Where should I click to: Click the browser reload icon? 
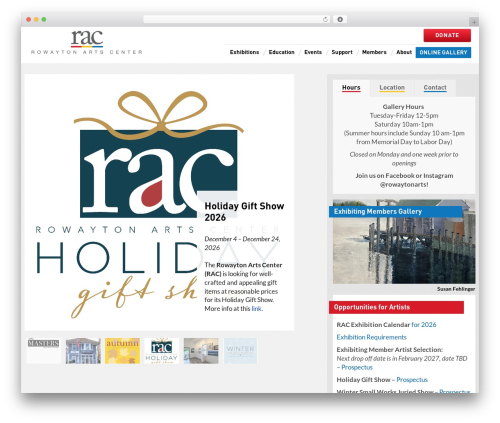tap(325, 19)
